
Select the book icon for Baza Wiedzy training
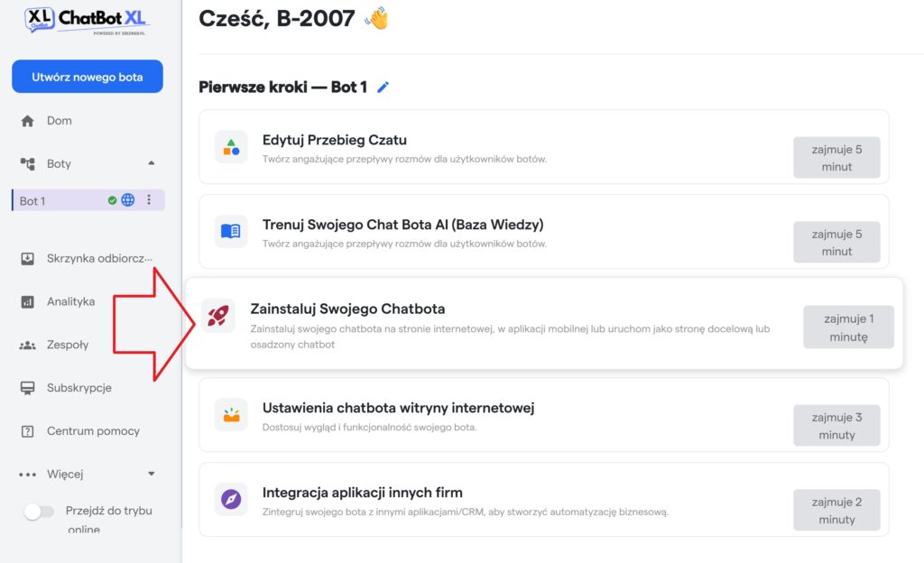231,232
